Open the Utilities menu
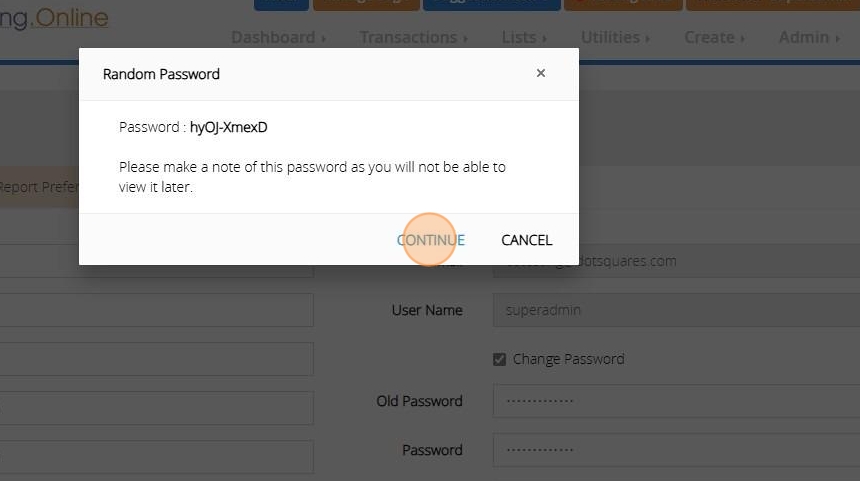The width and height of the screenshot is (860, 481). click(x=615, y=37)
